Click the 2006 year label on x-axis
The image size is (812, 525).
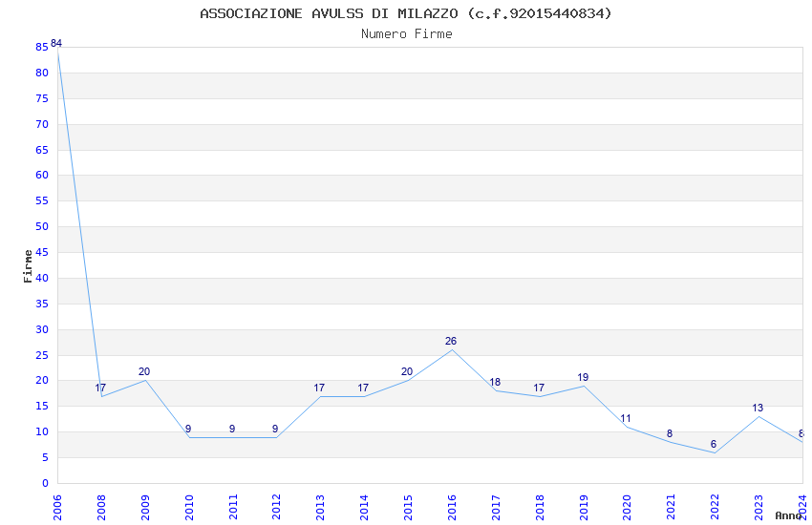click(57, 508)
